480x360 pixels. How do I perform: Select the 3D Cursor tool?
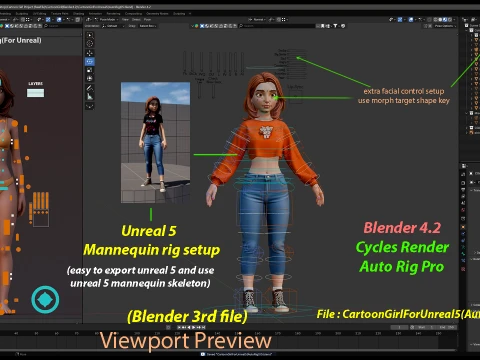point(90,44)
